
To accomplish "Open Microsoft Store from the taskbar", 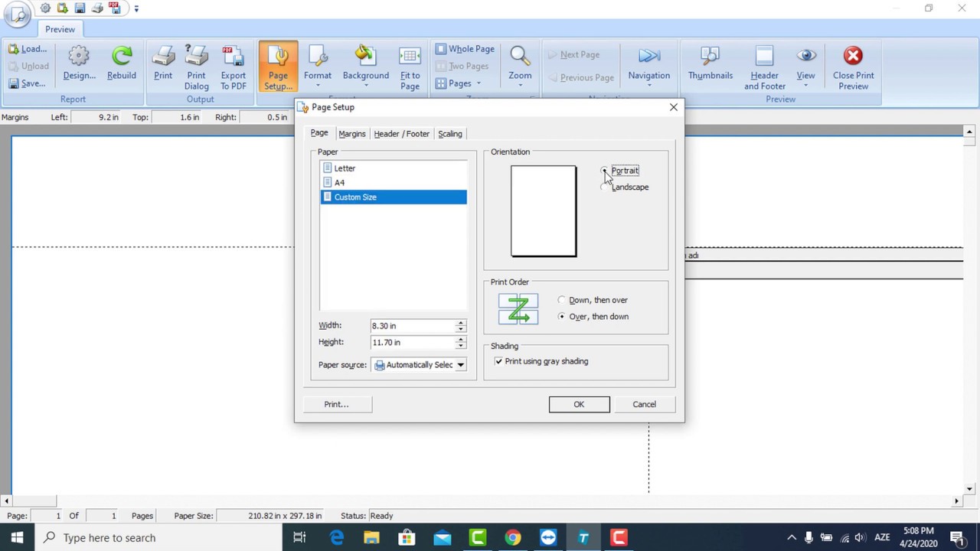I will pyautogui.click(x=407, y=538).
